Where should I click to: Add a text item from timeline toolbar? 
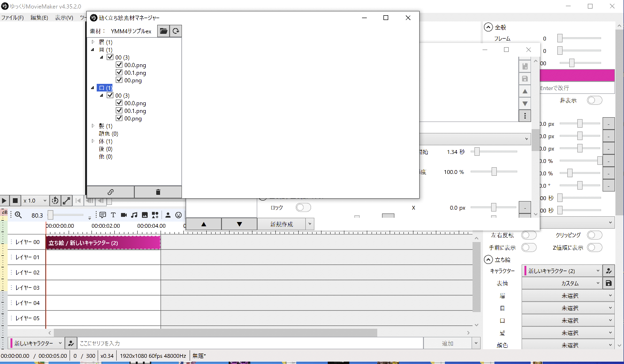(x=113, y=215)
